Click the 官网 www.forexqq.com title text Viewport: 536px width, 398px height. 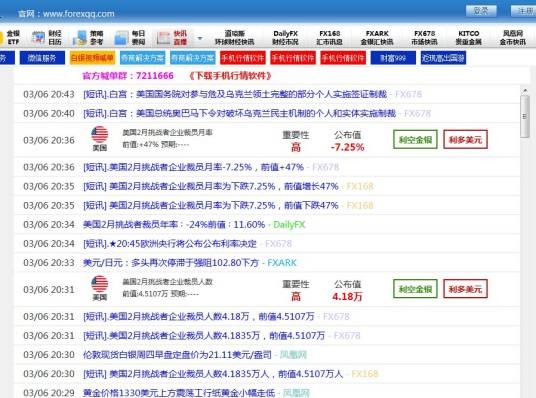66,14
